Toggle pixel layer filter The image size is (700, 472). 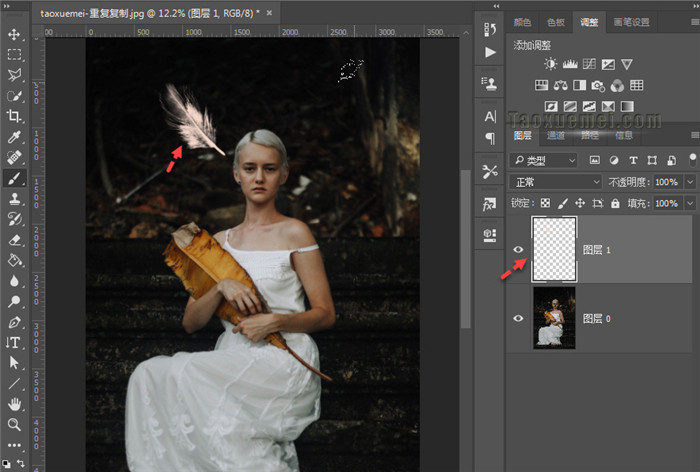(595, 160)
